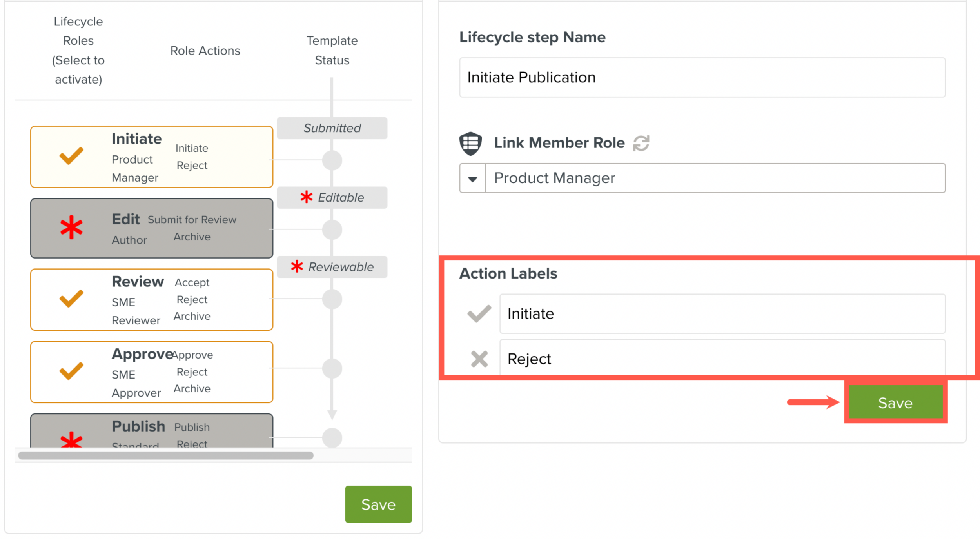Toggle the Initiate Product Manager role checkmark
Screen dimensions: 980x539
point(71,156)
